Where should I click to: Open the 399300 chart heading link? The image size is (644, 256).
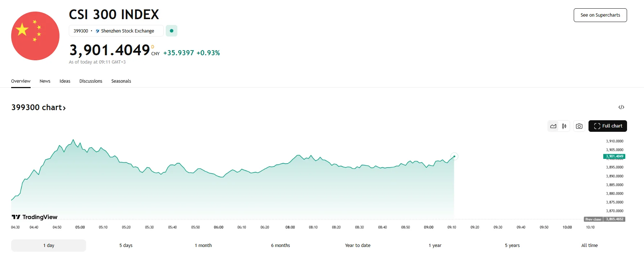coord(39,108)
